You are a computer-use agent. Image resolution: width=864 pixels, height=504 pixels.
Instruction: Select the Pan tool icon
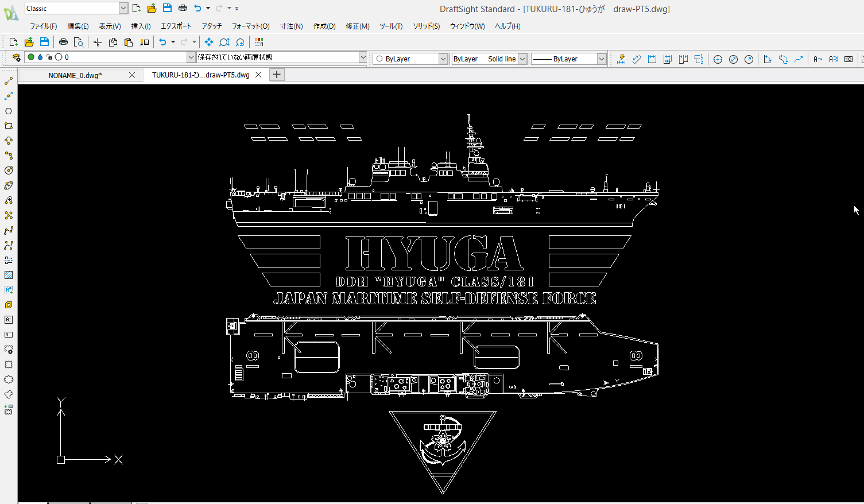pos(209,42)
